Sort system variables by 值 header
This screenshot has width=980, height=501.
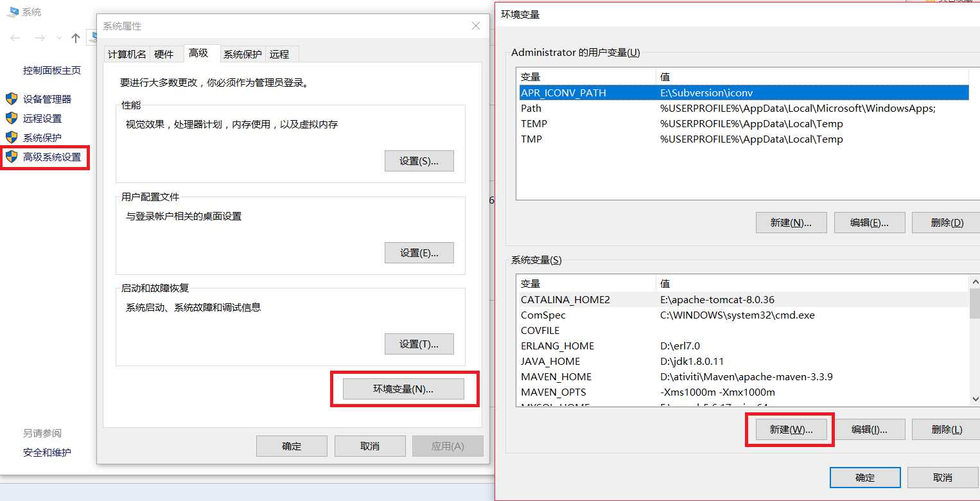[812, 284]
